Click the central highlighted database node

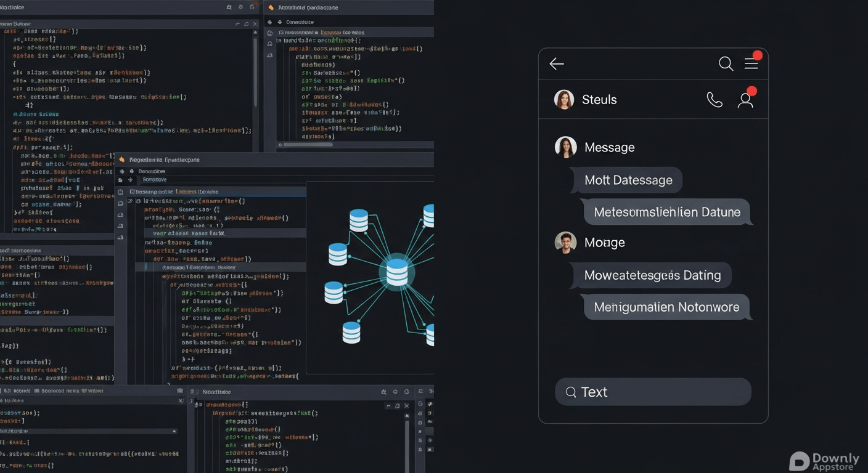396,272
